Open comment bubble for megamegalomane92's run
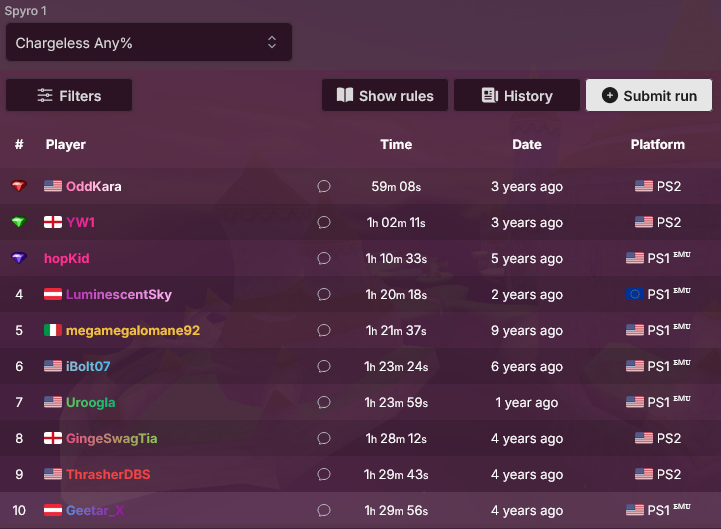Image resolution: width=721 pixels, height=529 pixels. click(324, 330)
